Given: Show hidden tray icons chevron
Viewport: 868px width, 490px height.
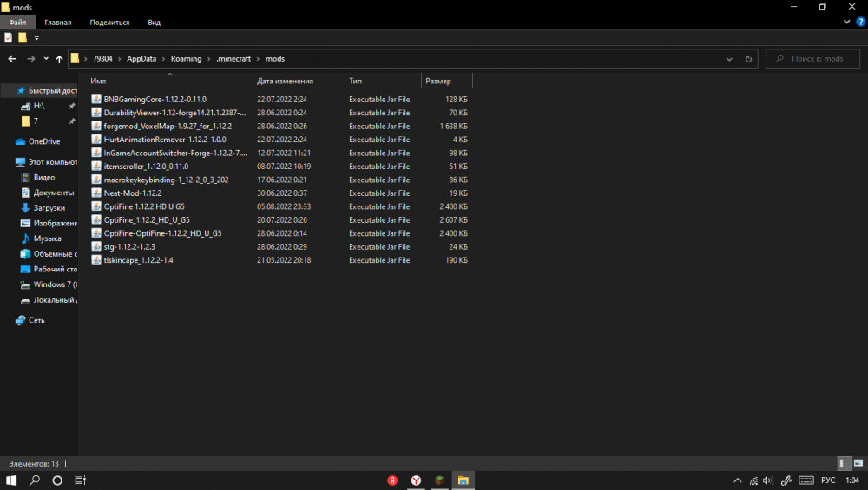Looking at the screenshot, I should tap(737, 480).
